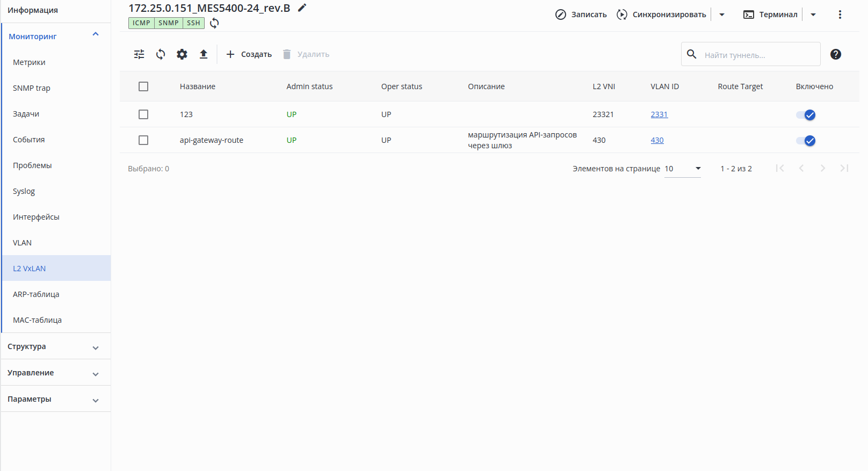Open the help question mark icon
The width and height of the screenshot is (868, 471).
[x=836, y=54]
